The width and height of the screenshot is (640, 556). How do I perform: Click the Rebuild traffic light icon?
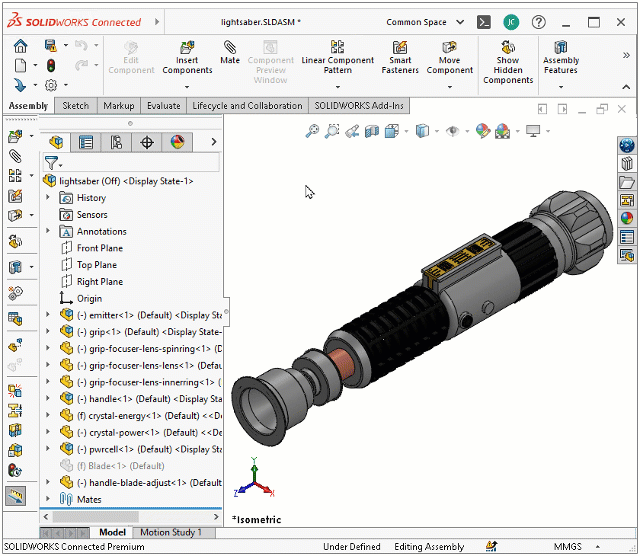pyautogui.click(x=51, y=65)
